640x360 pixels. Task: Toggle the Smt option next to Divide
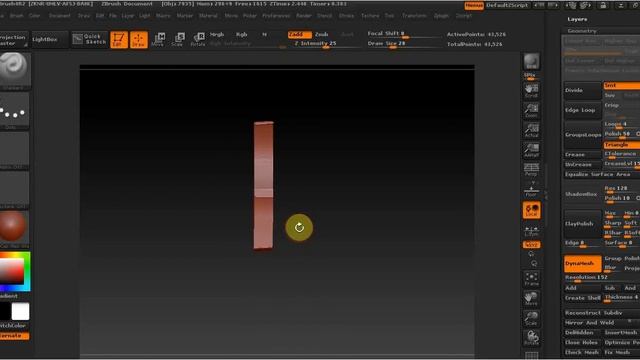point(621,85)
